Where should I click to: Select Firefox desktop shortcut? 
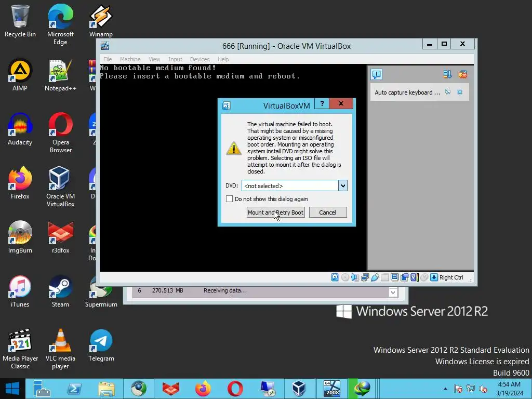tap(20, 183)
